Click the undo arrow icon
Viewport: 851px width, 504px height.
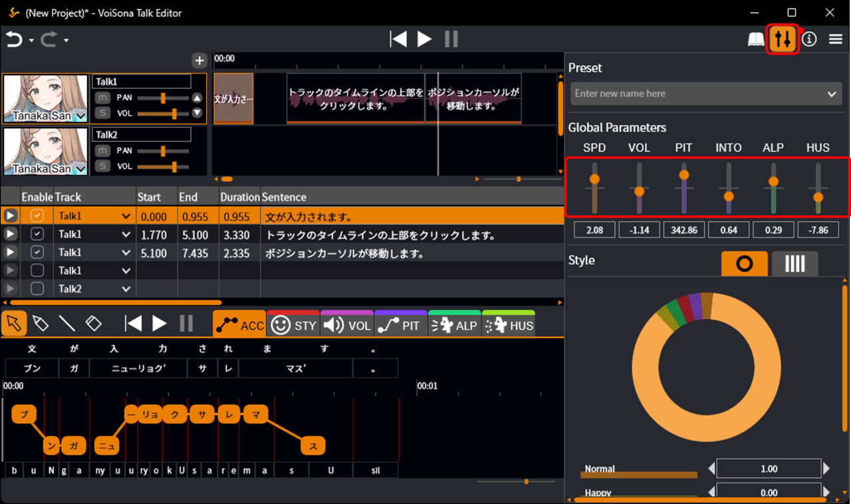coord(14,40)
